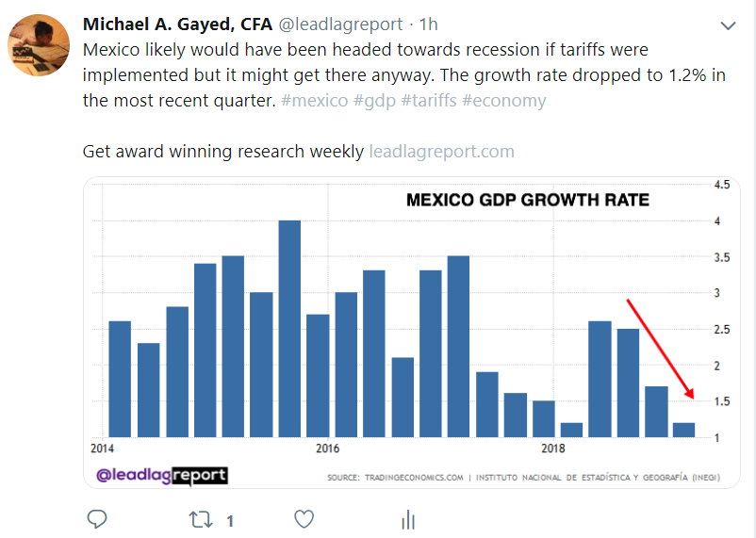Click the reply speech bubble icon
Viewport: 756px width, 538px height.
coord(96,519)
